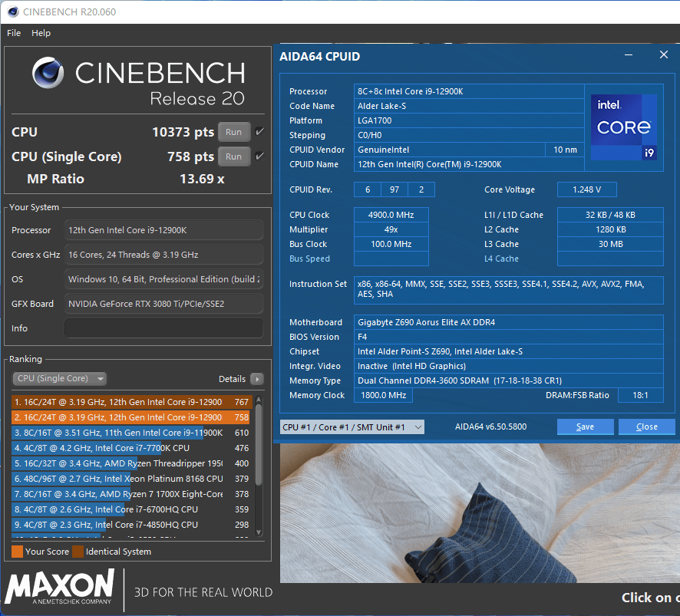The image size is (680, 616).
Task: Run the CPU benchmark
Action: coord(234,132)
